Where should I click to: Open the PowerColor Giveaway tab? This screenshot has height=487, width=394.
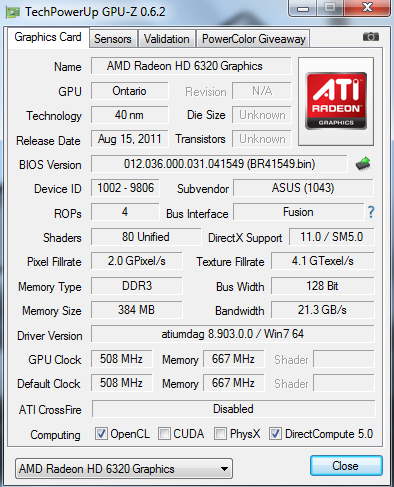tap(253, 39)
